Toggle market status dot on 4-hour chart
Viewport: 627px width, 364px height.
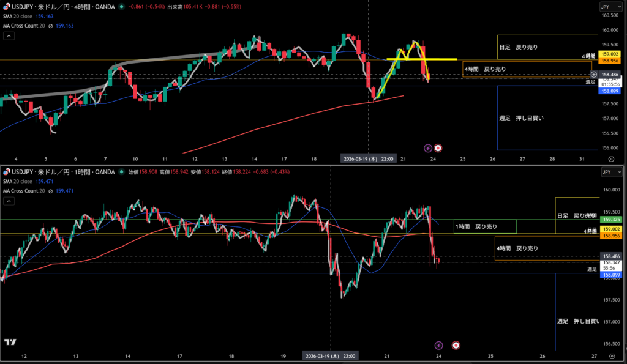[x=123, y=7]
